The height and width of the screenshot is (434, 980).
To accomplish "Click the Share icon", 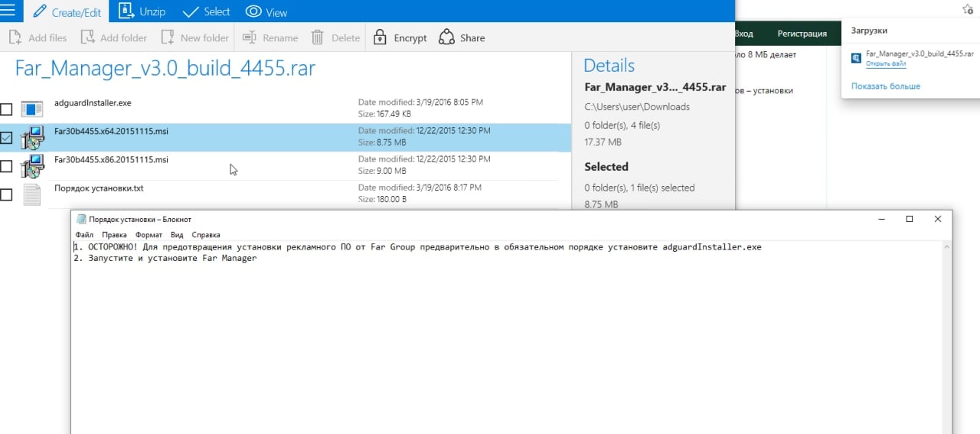I will [446, 38].
